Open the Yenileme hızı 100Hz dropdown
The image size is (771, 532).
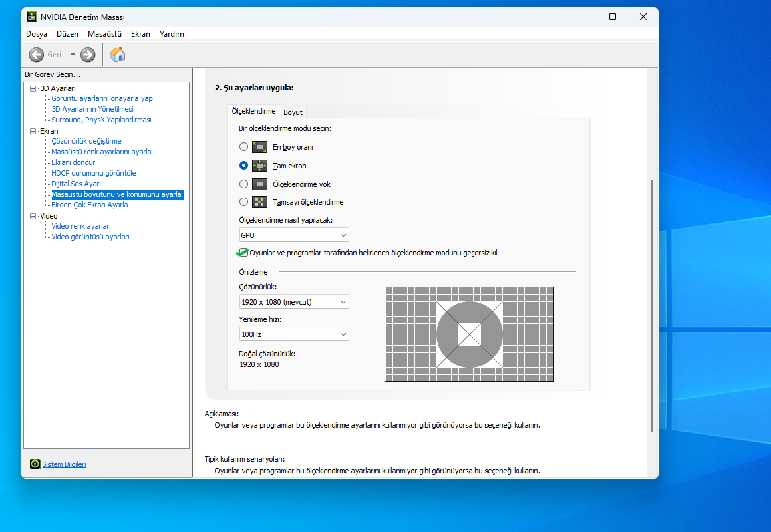click(x=294, y=334)
